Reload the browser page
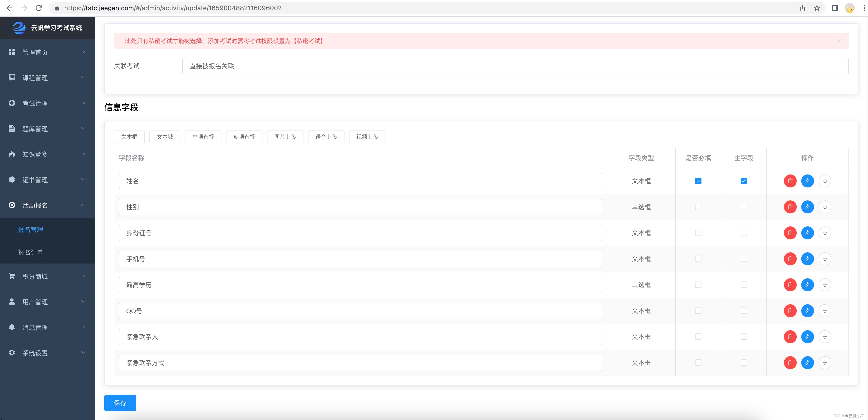 pyautogui.click(x=39, y=8)
